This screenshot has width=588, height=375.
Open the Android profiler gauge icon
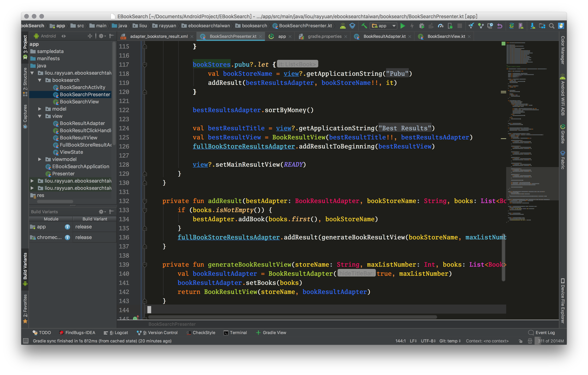pyautogui.click(x=440, y=26)
